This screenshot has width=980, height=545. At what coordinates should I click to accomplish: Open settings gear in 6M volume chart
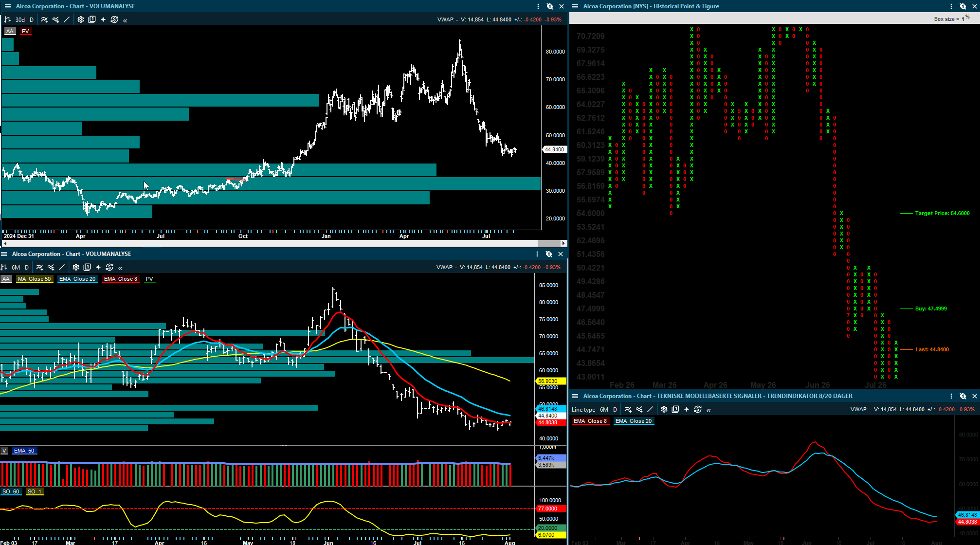[76, 267]
